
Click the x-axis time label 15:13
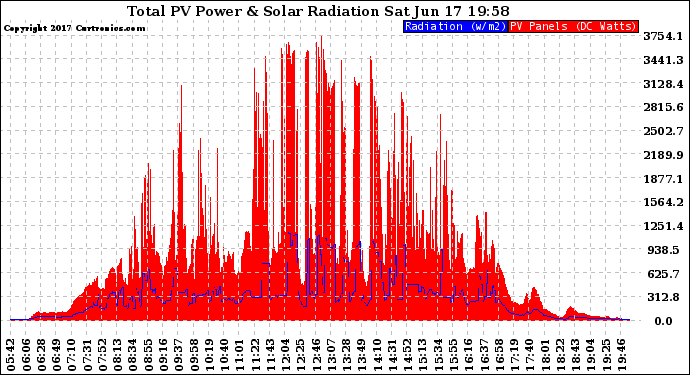(422, 355)
